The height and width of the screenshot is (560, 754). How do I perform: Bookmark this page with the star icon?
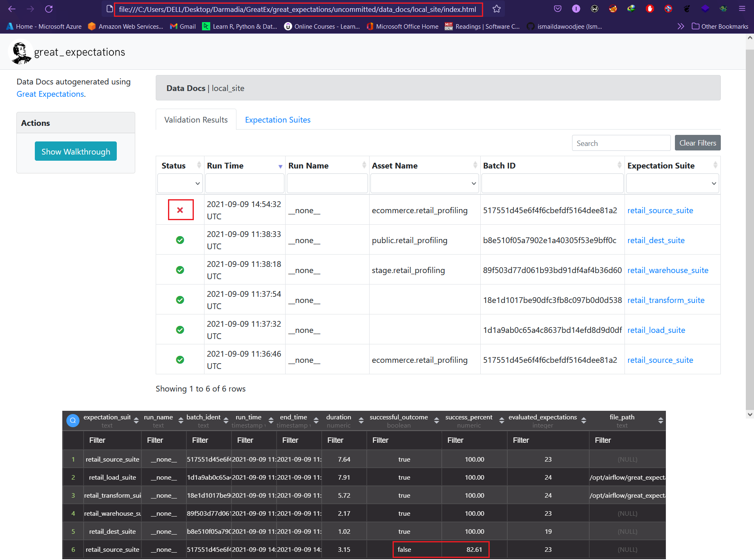[497, 9]
